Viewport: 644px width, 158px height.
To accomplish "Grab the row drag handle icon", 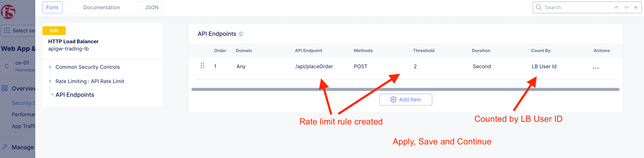I will [202, 66].
